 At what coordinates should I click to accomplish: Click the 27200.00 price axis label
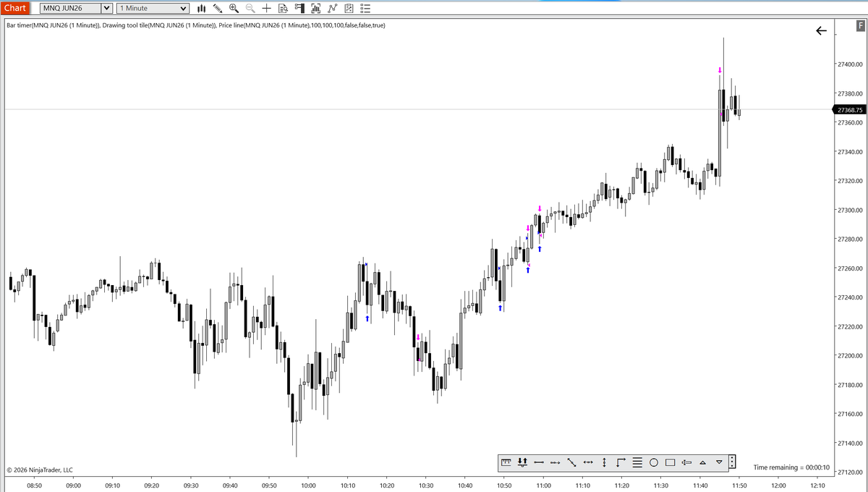[850, 355]
